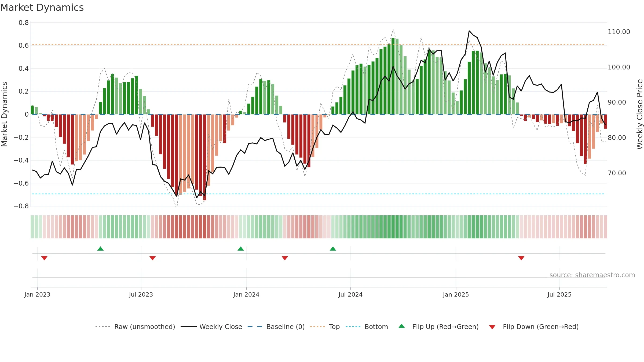Click the 110.00 price axis label
Image resolution: width=644 pixels, height=362 pixels.
(x=619, y=32)
